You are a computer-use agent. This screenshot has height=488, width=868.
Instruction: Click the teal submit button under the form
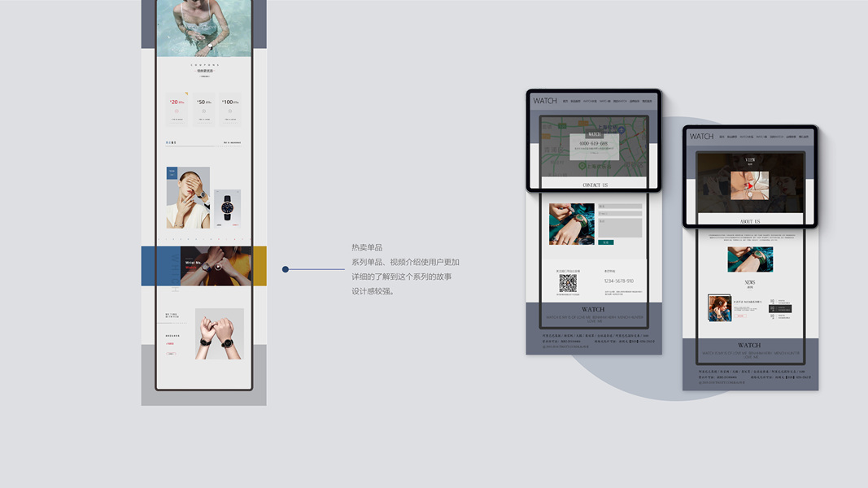[x=605, y=242]
